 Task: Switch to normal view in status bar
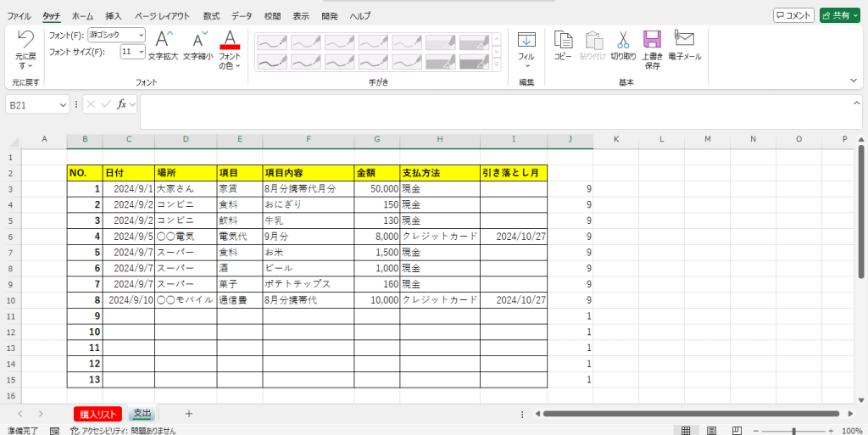tap(684, 430)
